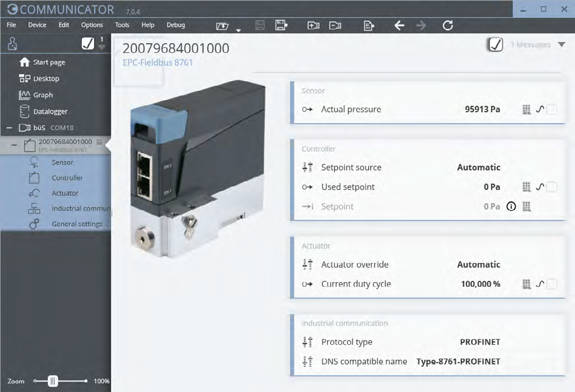Click the Setpoint info icon
This screenshot has width=575, height=392.
tap(511, 207)
